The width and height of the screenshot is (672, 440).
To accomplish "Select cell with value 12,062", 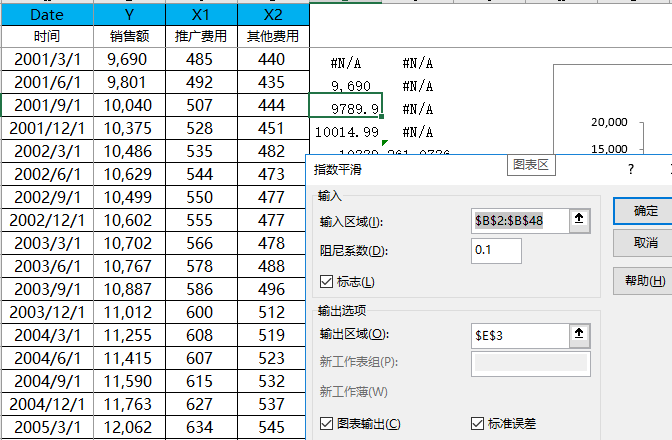I will click(x=129, y=428).
